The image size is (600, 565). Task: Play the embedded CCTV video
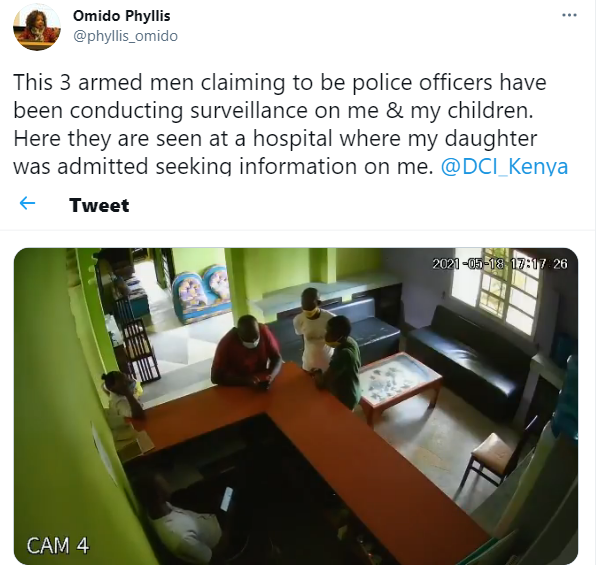(296, 406)
